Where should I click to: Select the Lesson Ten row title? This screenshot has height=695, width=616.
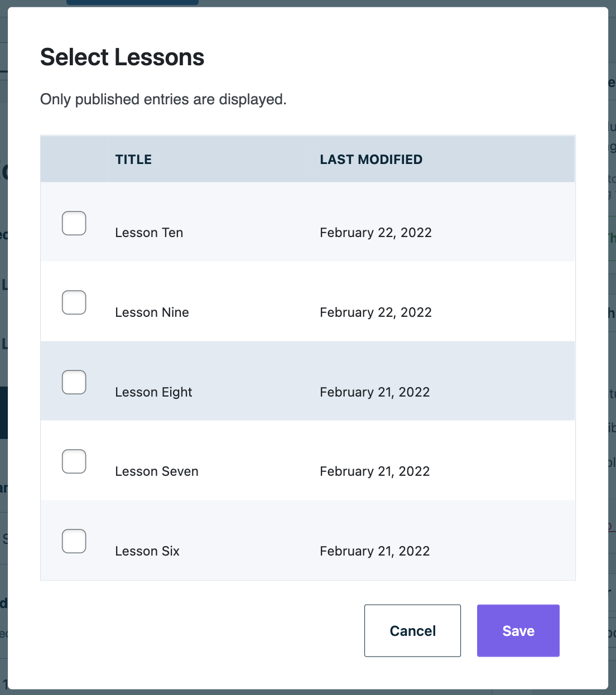(148, 232)
